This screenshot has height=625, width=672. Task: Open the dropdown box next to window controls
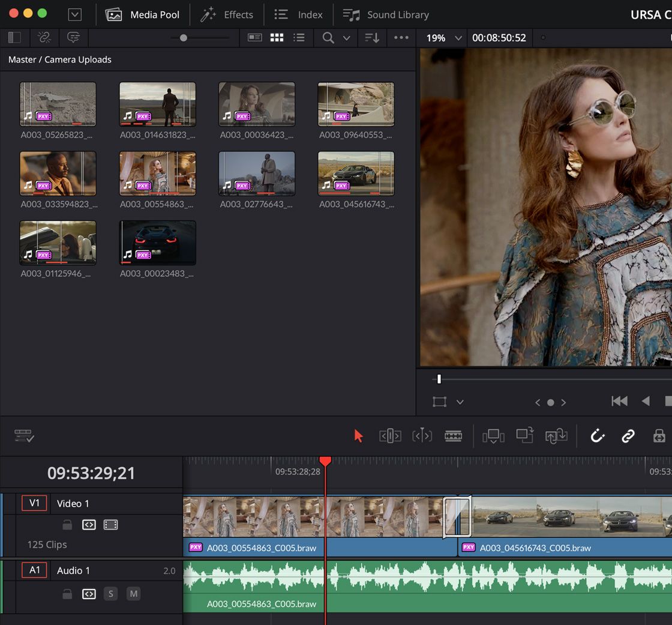coord(75,14)
